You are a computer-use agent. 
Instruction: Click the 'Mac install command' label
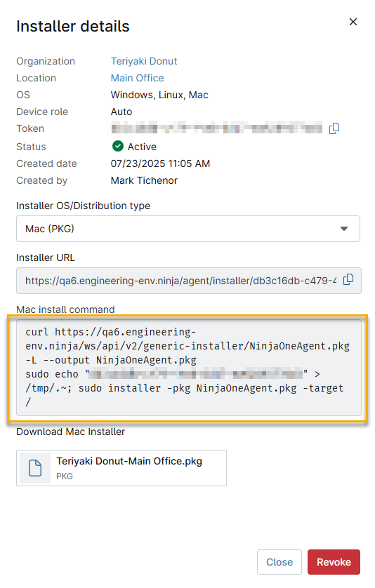pyautogui.click(x=65, y=309)
